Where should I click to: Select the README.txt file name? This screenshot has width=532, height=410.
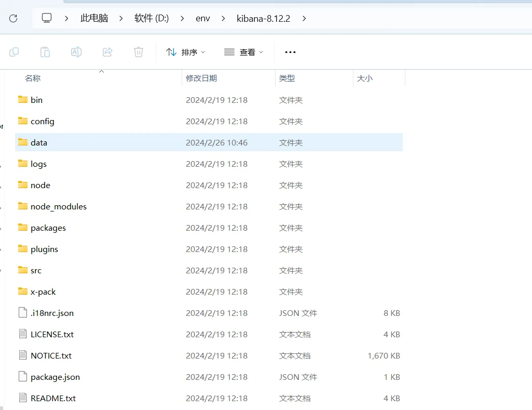pos(53,398)
